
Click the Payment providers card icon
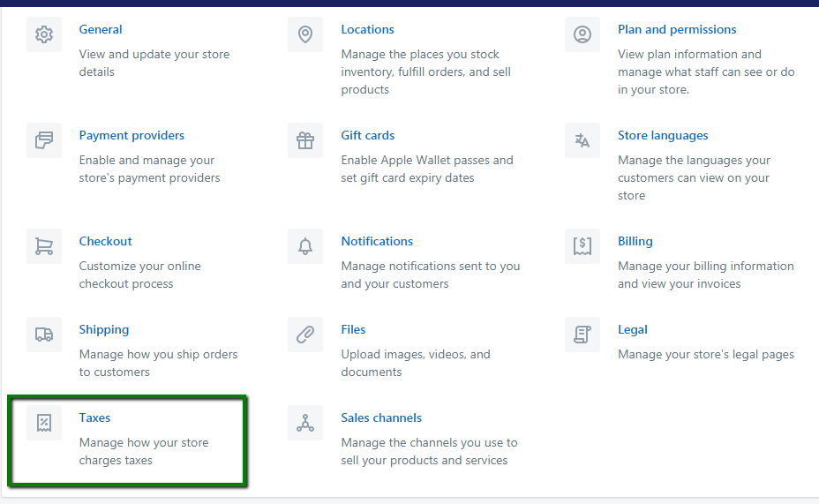44,140
